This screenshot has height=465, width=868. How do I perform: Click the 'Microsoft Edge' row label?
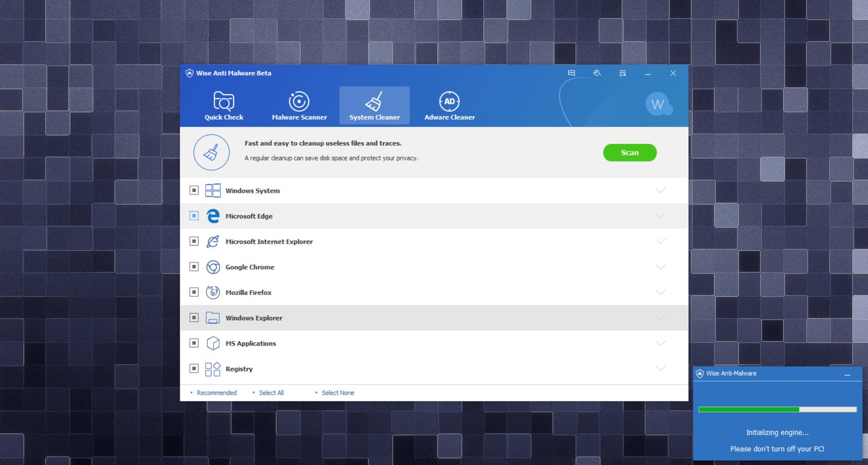click(249, 216)
